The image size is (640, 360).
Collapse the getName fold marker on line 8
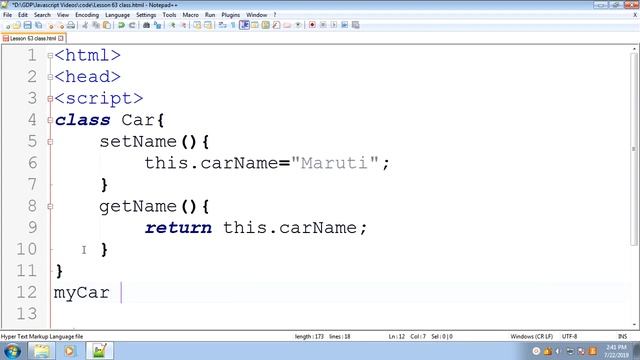pyautogui.click(x=50, y=207)
